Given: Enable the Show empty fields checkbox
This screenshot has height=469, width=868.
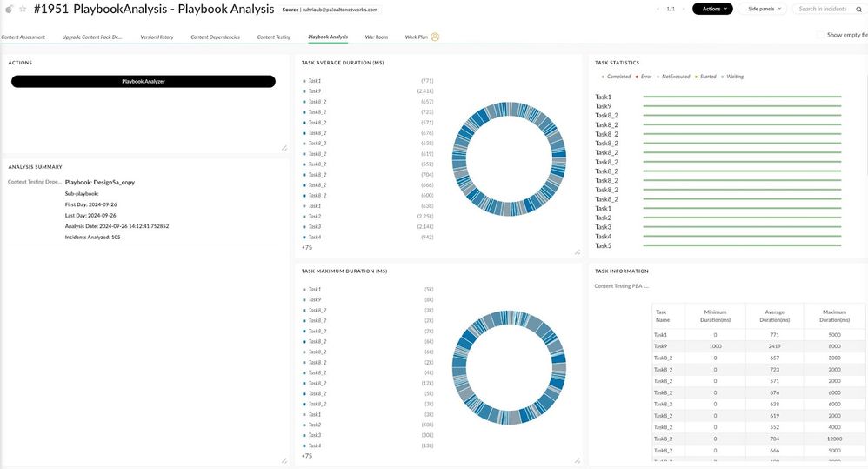Looking at the screenshot, I should 820,35.
